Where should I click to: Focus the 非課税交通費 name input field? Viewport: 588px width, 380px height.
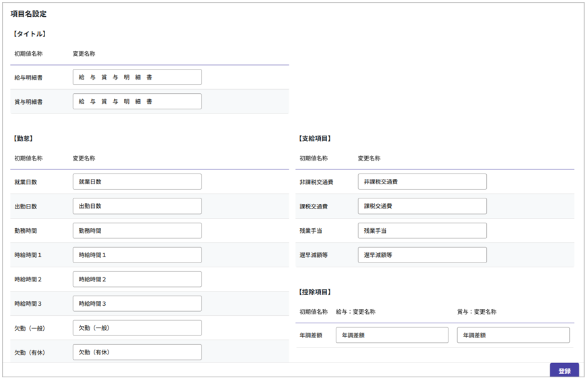(x=422, y=182)
